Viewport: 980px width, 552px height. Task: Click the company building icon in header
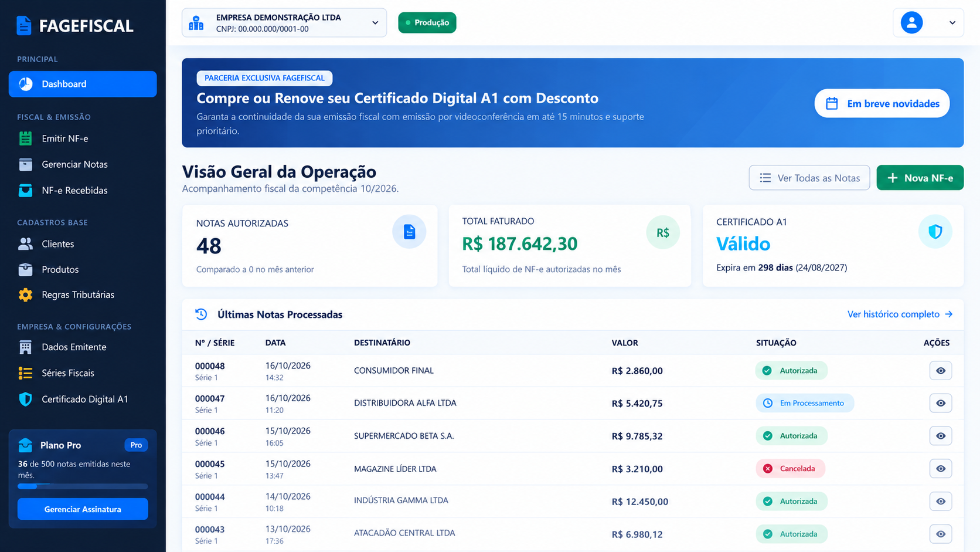click(x=196, y=23)
